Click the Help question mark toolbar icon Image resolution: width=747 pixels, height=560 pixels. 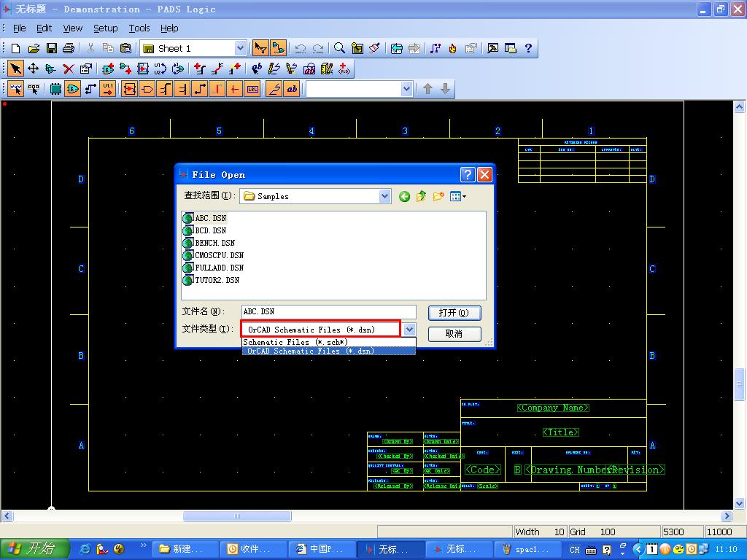pyautogui.click(x=528, y=48)
